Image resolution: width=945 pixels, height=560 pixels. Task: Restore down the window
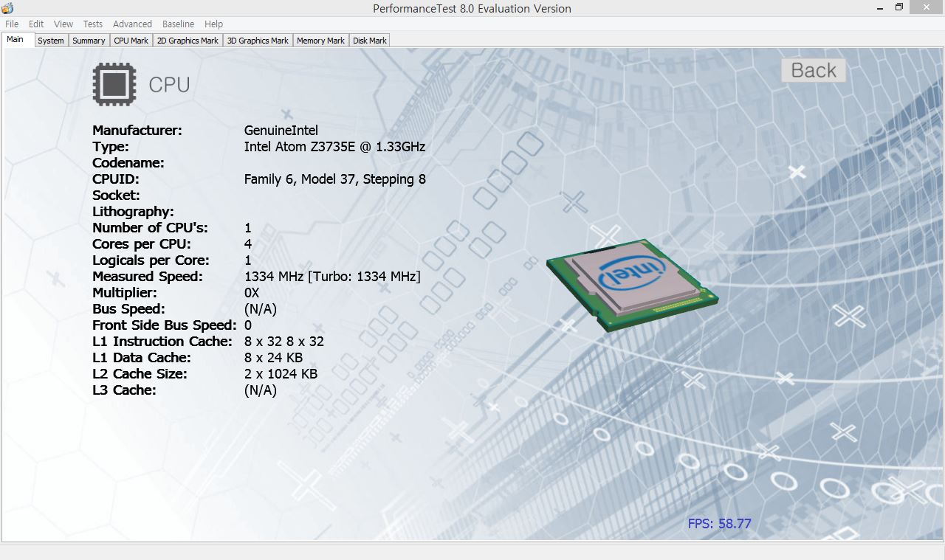898,7
